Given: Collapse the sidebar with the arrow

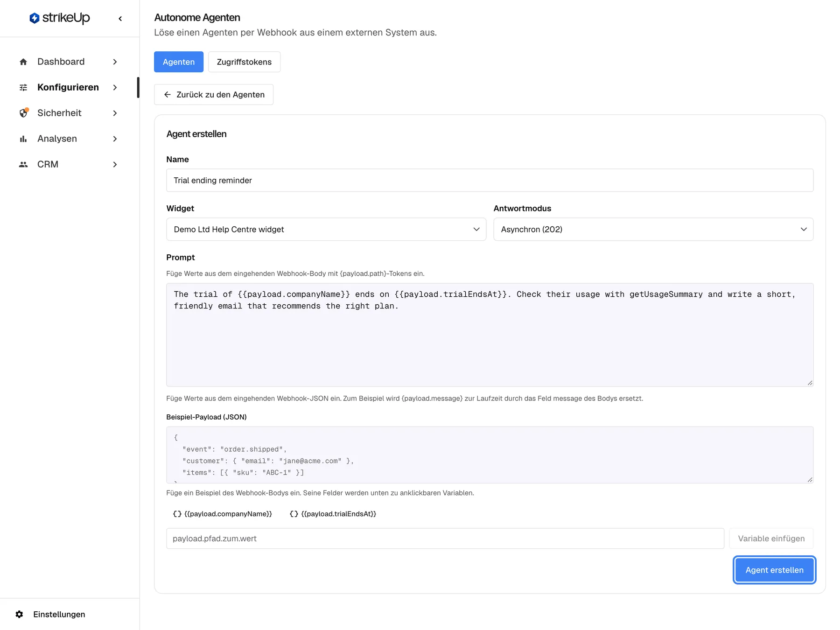Looking at the screenshot, I should [x=120, y=19].
